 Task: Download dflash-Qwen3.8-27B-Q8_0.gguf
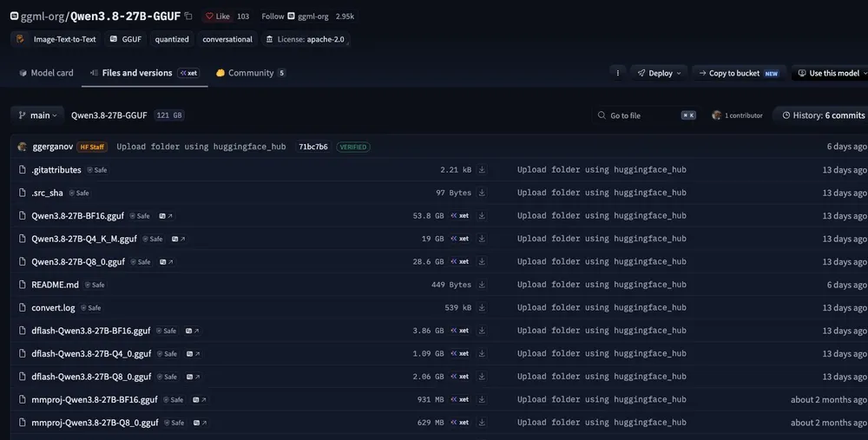482,377
